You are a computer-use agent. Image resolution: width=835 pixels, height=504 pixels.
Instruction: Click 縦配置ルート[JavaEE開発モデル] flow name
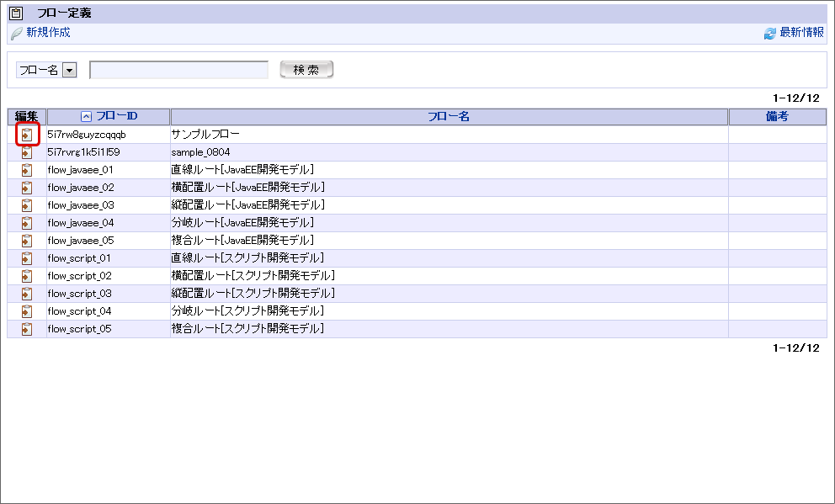247,205
